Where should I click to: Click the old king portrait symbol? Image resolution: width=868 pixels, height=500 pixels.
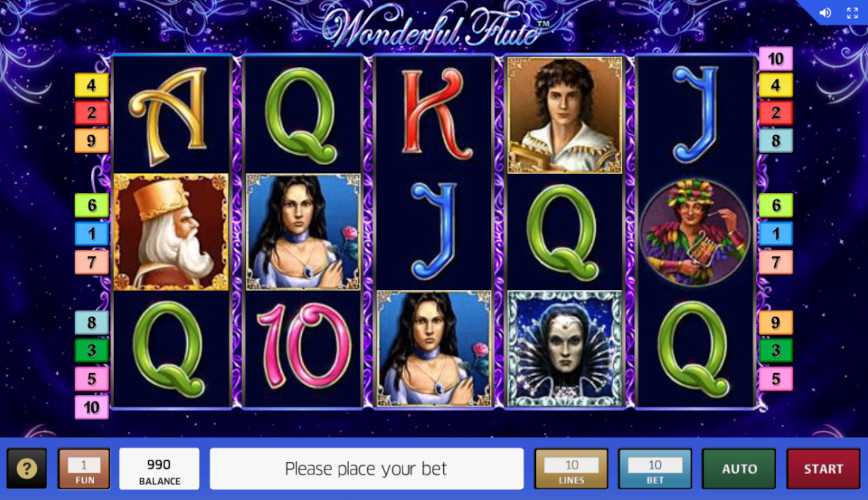[x=171, y=231]
